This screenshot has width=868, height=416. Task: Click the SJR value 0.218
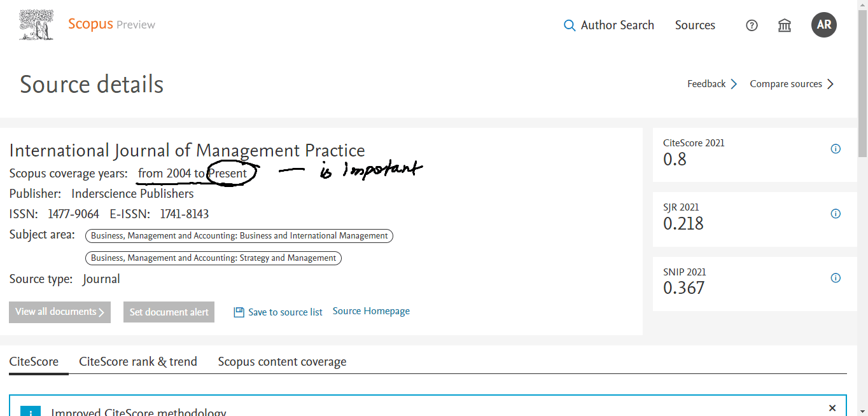click(x=683, y=223)
